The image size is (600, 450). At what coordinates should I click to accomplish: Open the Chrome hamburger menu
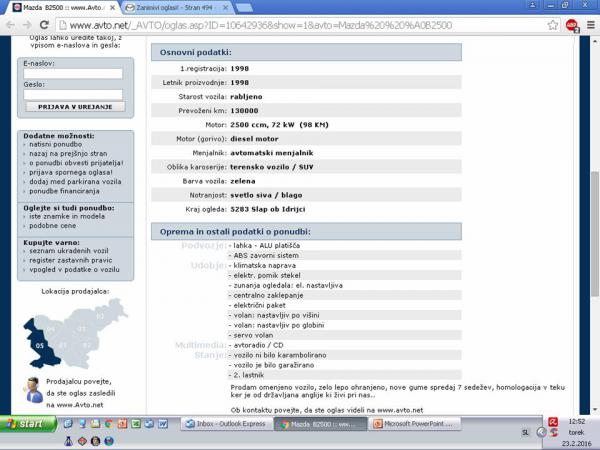[588, 25]
